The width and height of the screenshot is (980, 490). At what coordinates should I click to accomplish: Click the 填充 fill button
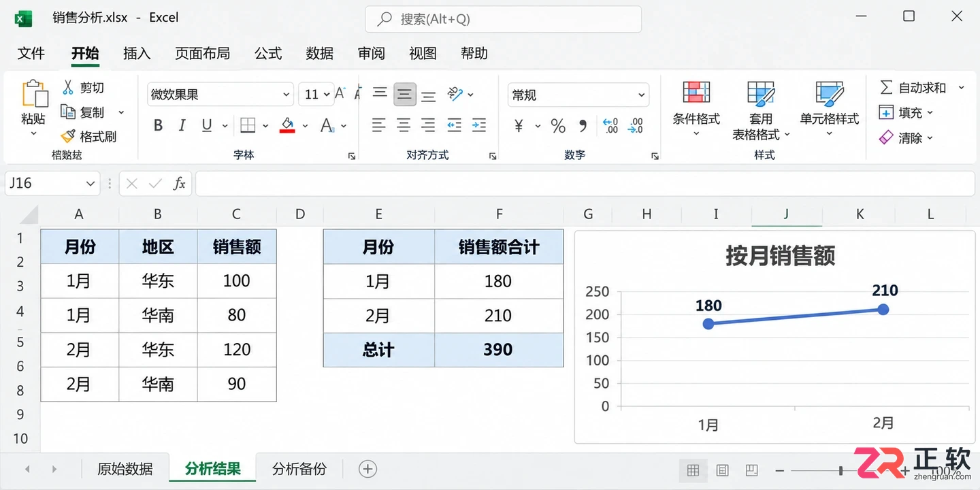[x=906, y=112]
